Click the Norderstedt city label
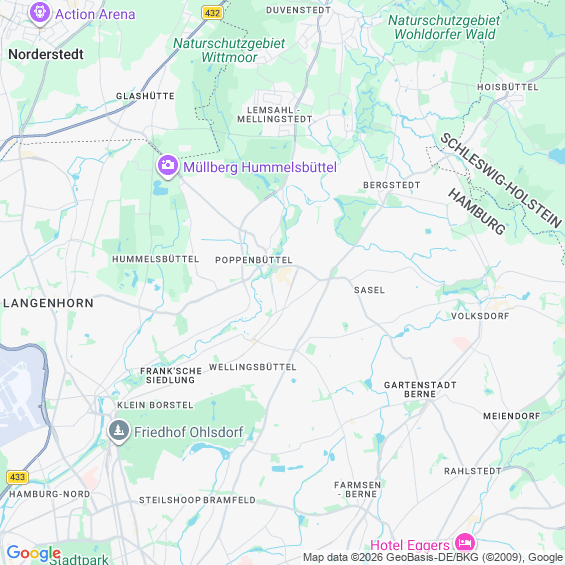 pos(46,54)
